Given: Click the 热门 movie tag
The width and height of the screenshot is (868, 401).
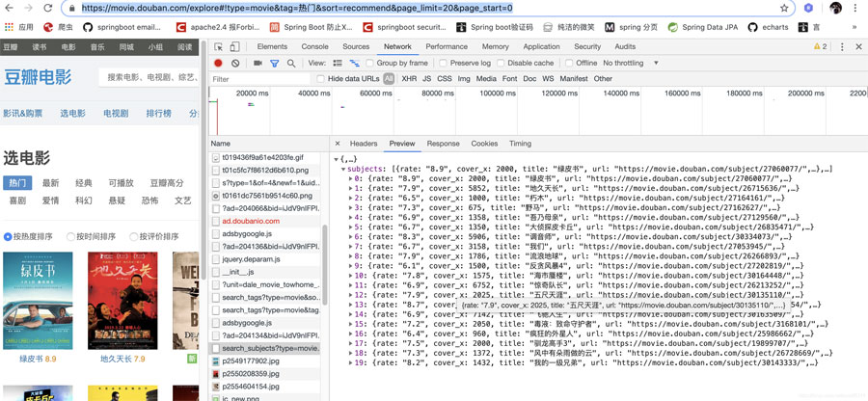Looking at the screenshot, I should (x=17, y=183).
